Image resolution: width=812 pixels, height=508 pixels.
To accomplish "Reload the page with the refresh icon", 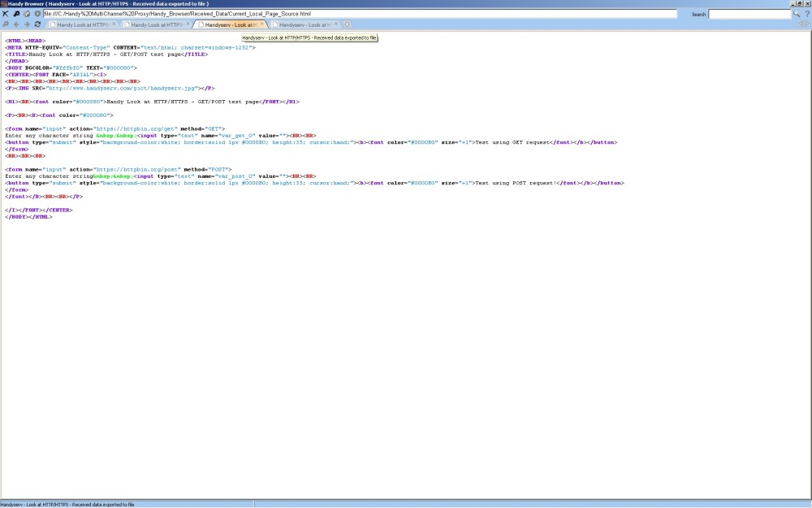I will pyautogui.click(x=37, y=24).
